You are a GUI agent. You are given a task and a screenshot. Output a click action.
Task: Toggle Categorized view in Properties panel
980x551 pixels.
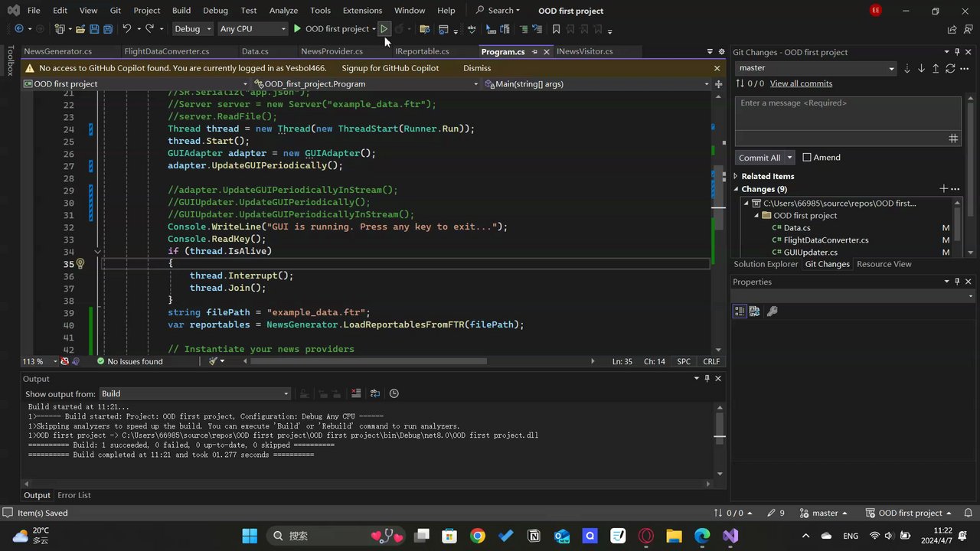[x=740, y=311]
